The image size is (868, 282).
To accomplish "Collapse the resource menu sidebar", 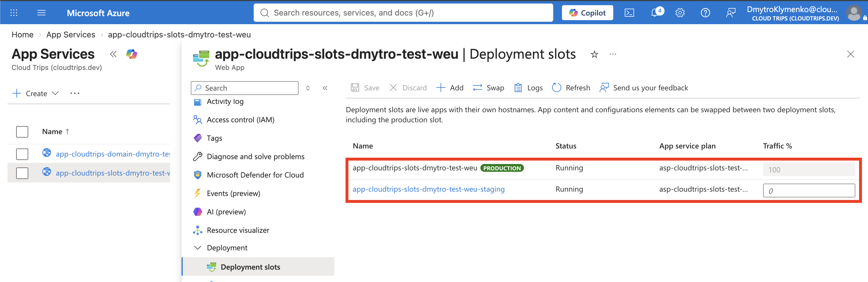I will point(325,88).
